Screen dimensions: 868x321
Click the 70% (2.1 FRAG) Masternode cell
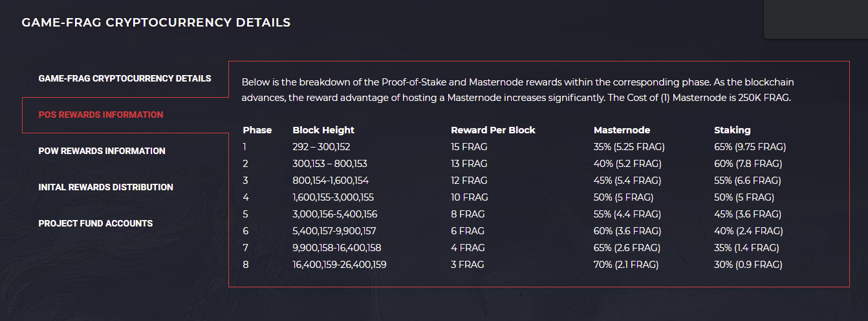[x=626, y=265]
